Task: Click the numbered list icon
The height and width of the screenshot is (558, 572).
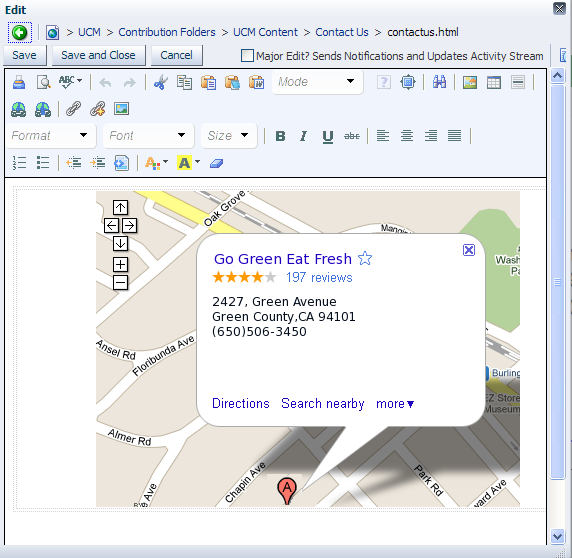Action: [19, 163]
